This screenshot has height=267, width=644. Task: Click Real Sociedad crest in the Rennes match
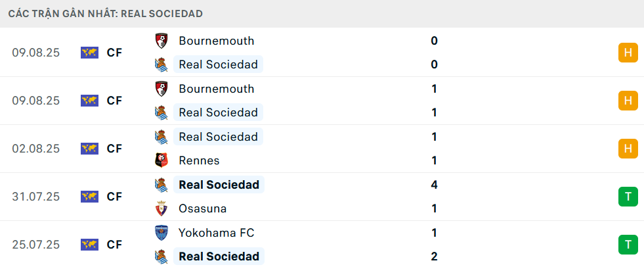(160, 137)
